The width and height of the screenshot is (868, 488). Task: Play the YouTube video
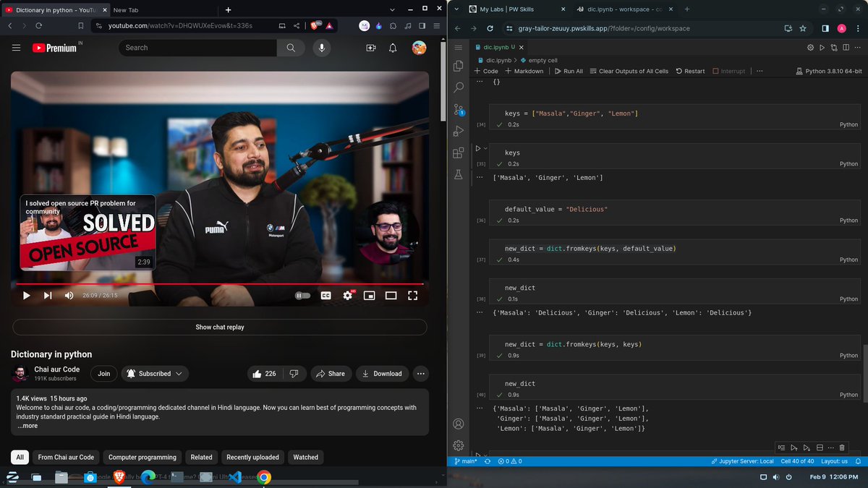point(27,295)
